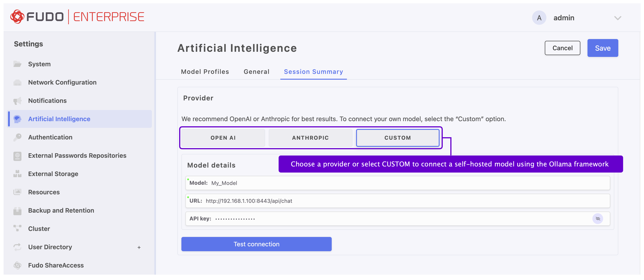Switch to the General tab
The height and width of the screenshot is (280, 644).
click(x=256, y=72)
